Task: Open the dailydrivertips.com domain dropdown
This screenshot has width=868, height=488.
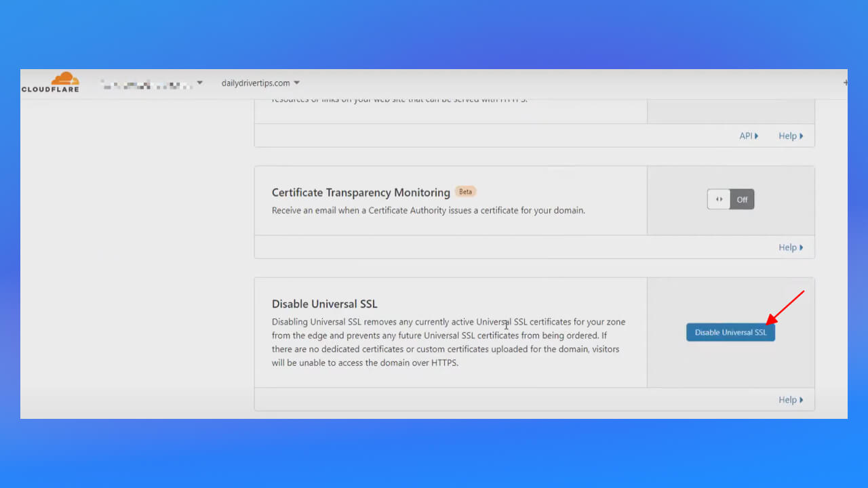Action: (x=260, y=83)
